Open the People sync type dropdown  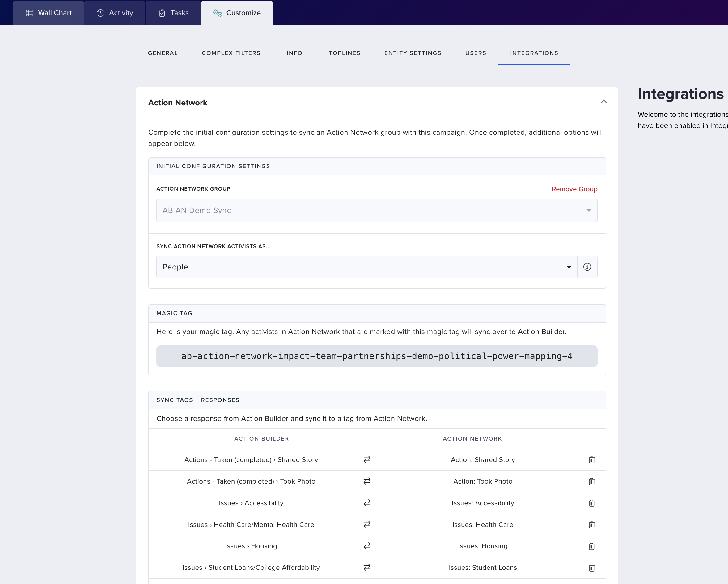tap(367, 267)
